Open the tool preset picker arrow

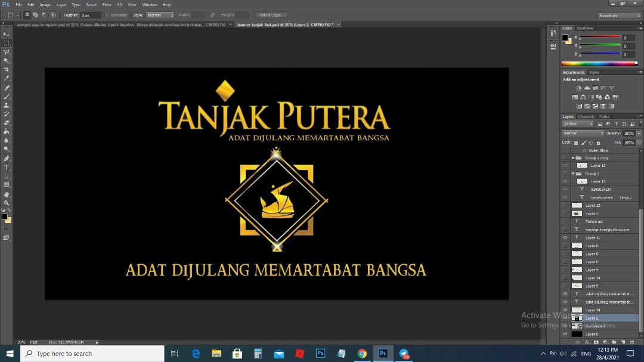(18, 15)
